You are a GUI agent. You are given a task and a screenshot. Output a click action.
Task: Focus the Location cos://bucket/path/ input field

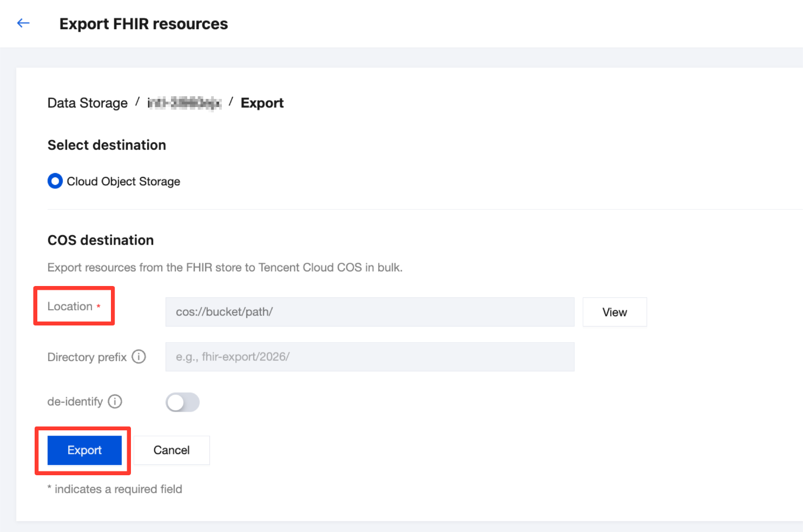(x=370, y=312)
